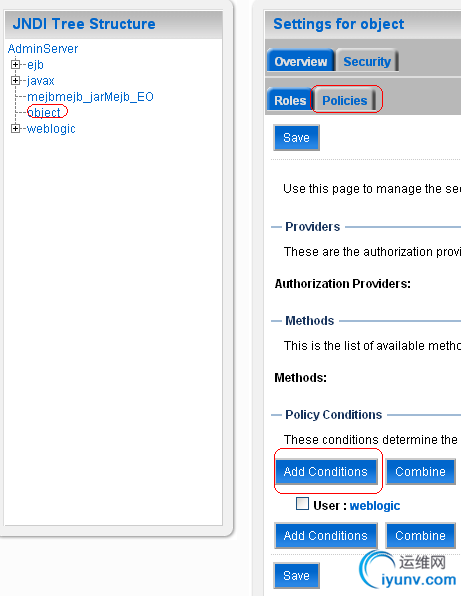Screen dimensions: 462x596
Task: Click the Settings for object title
Action: 338,24
